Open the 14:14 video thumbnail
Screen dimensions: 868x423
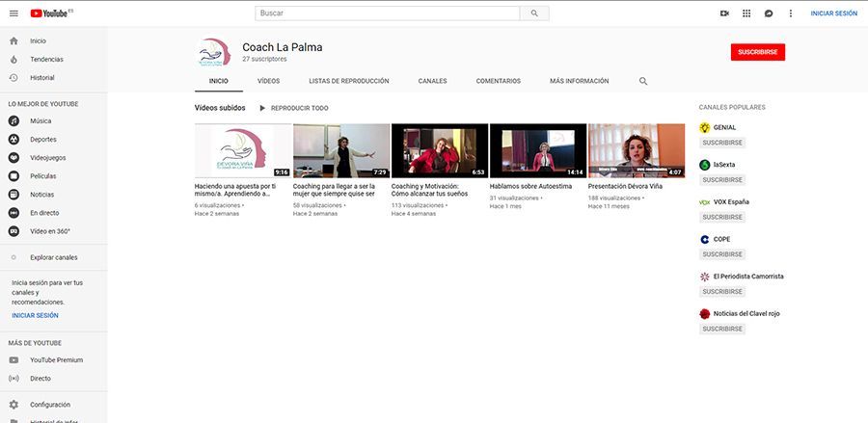coord(538,150)
